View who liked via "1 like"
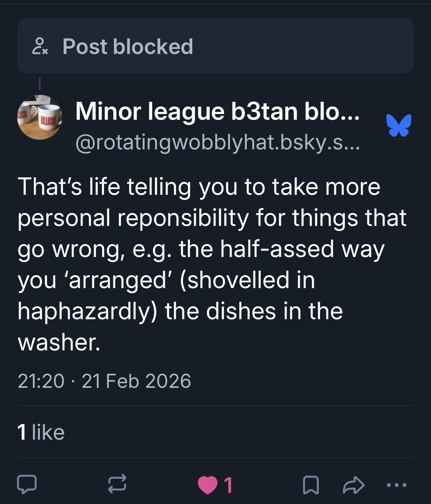This screenshot has height=504, width=431. [41, 432]
